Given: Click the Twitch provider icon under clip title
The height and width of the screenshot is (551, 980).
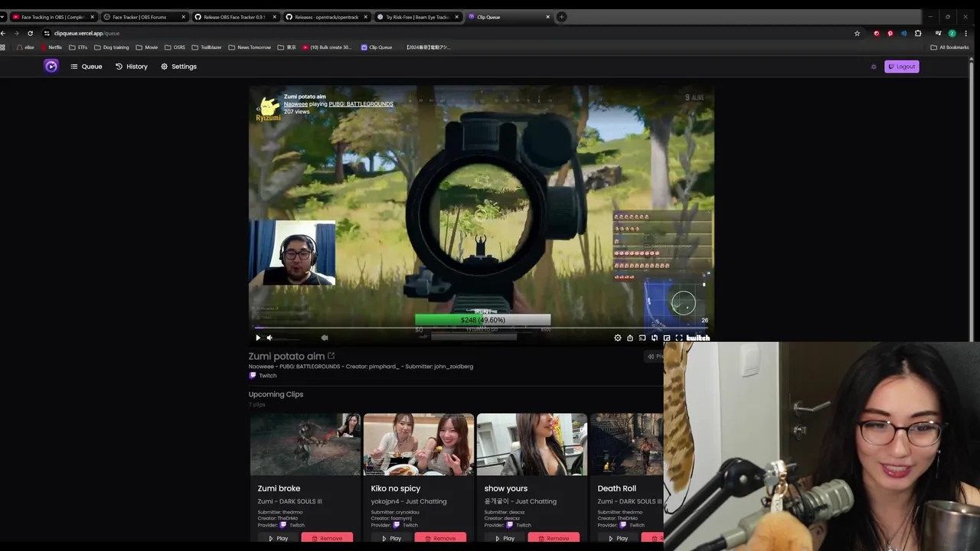Looking at the screenshot, I should 253,376.
